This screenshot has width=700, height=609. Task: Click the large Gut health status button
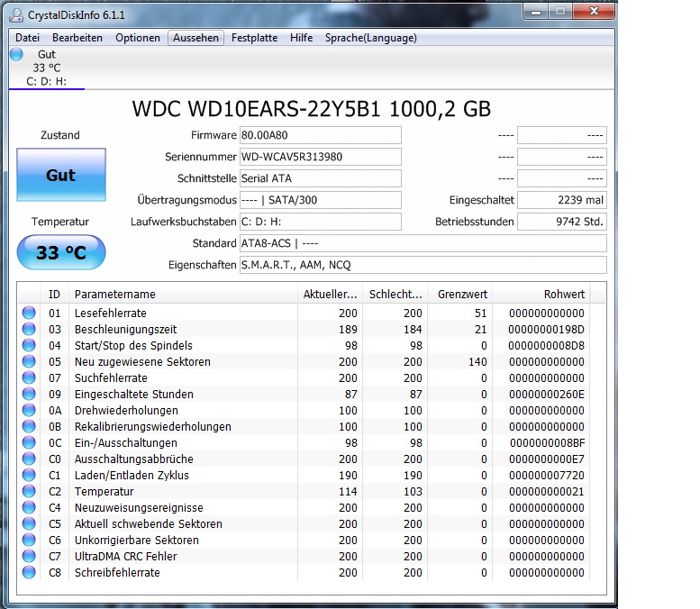point(61,175)
